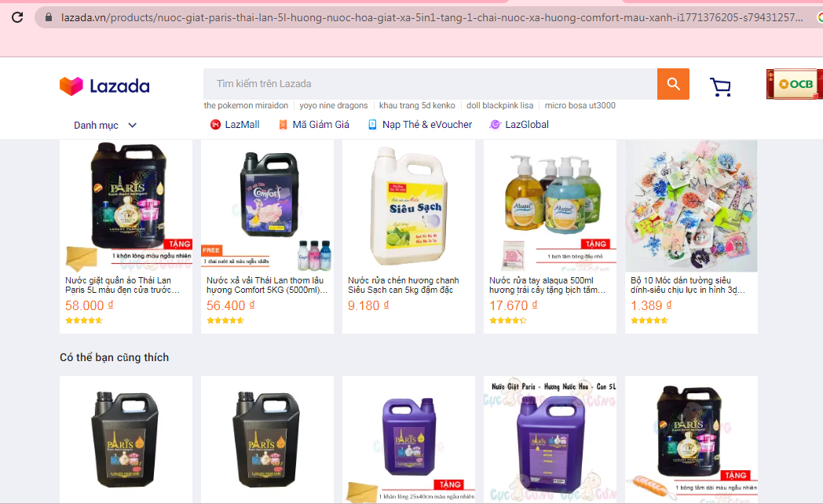This screenshot has width=823, height=504.
Task: Select the "the pokemon miraidon" search suggestion
Action: click(246, 105)
